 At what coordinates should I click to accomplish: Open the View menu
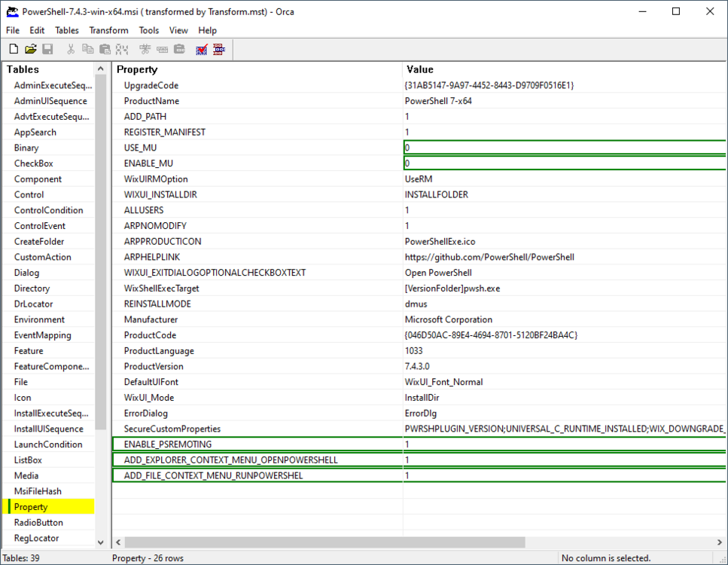[x=178, y=30]
